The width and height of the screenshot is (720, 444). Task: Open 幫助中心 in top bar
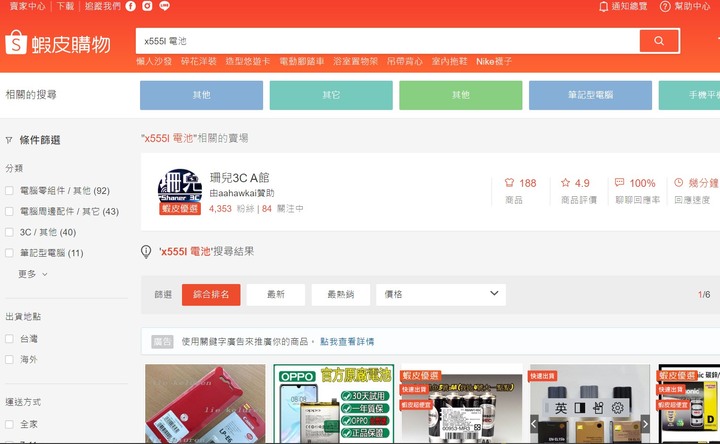click(692, 6)
